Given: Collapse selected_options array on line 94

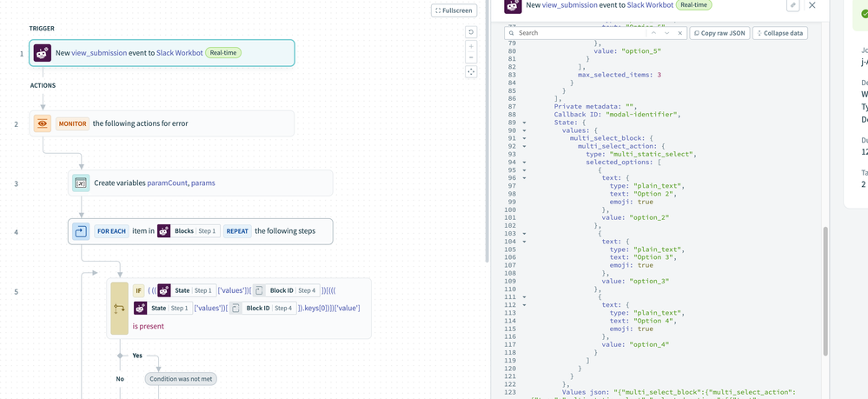Looking at the screenshot, I should click(524, 163).
